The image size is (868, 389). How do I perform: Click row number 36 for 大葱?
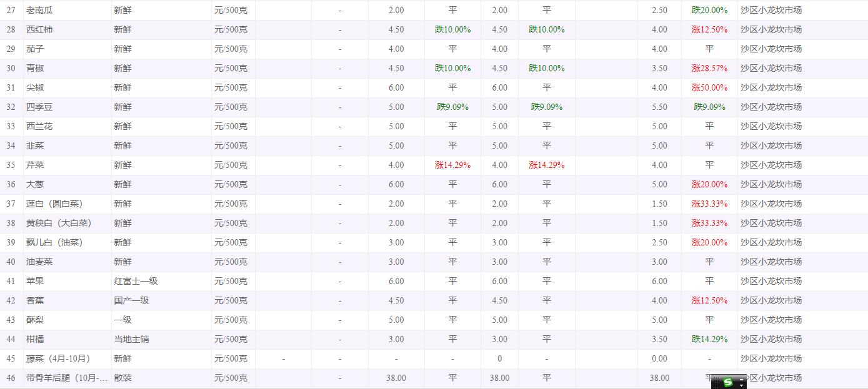pyautogui.click(x=11, y=184)
